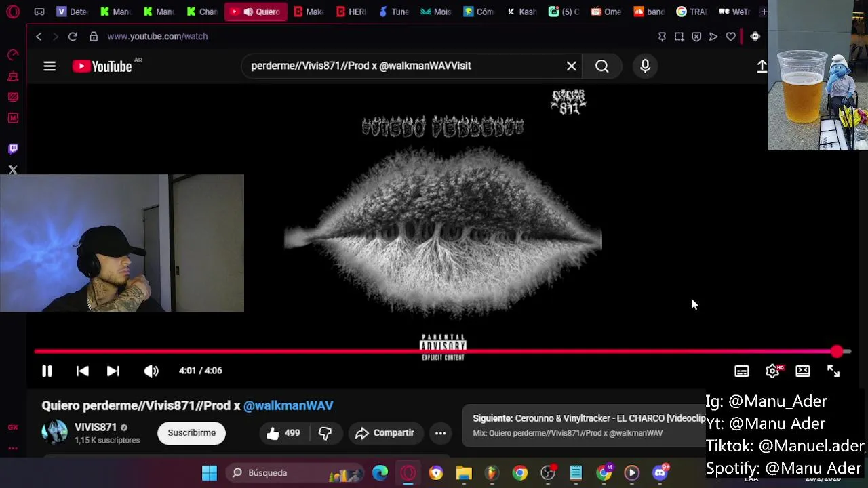868x488 pixels.
Task: Switch to the band SoundCloud tab
Action: click(650, 12)
